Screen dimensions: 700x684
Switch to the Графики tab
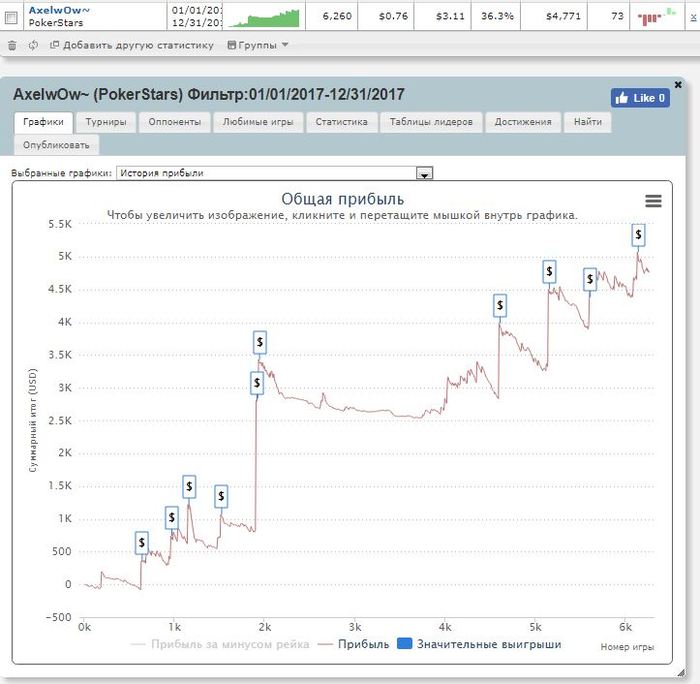pos(43,122)
